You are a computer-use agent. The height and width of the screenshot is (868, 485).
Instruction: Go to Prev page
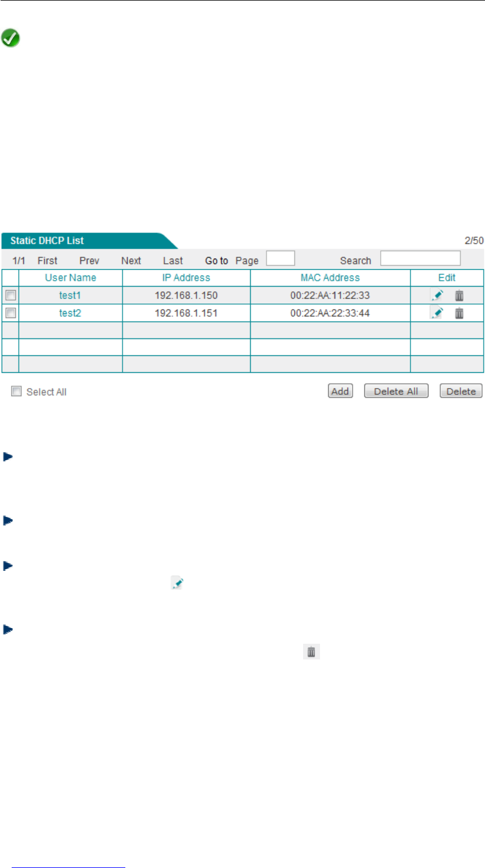(x=89, y=260)
